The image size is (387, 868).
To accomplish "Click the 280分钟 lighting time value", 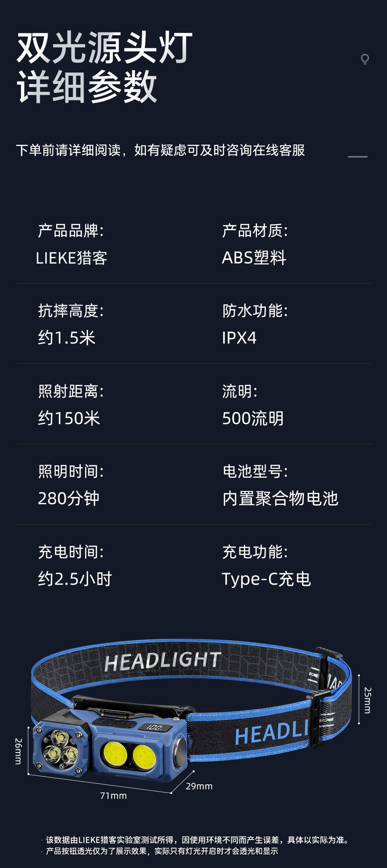I will [x=69, y=499].
